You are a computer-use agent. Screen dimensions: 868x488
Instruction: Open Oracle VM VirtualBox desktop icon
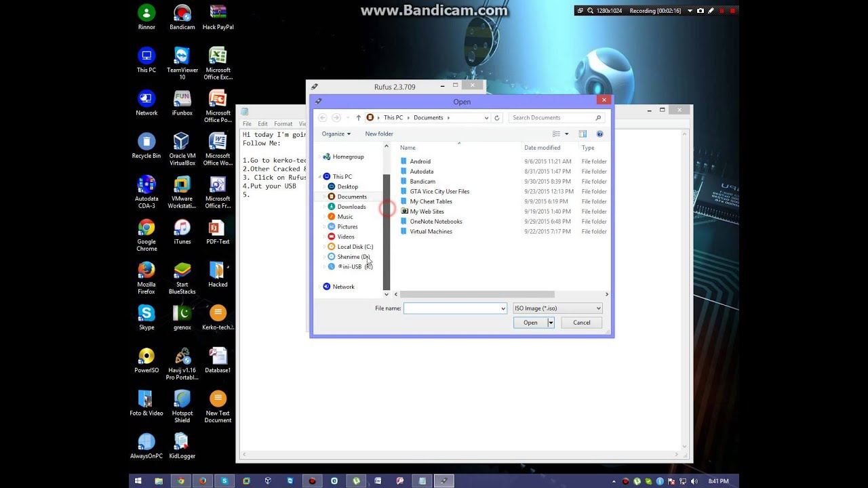tap(182, 149)
